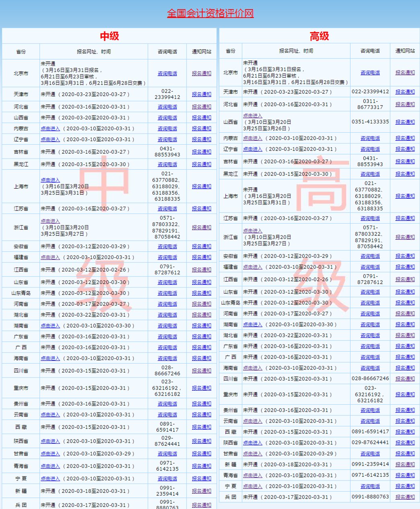The height and width of the screenshot is (509, 420).
Task: Open 海南省 intermediate registration entry link
Action: pyautogui.click(x=50, y=358)
